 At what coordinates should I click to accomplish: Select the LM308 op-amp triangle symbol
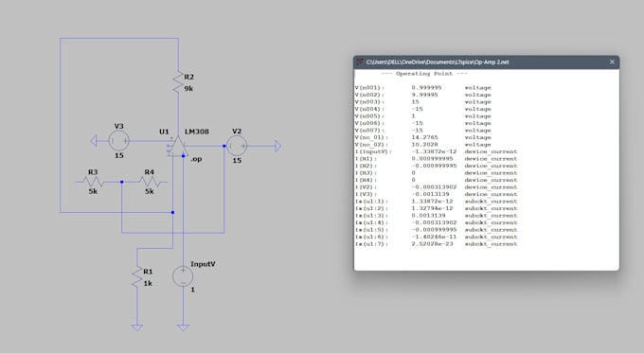click(178, 147)
